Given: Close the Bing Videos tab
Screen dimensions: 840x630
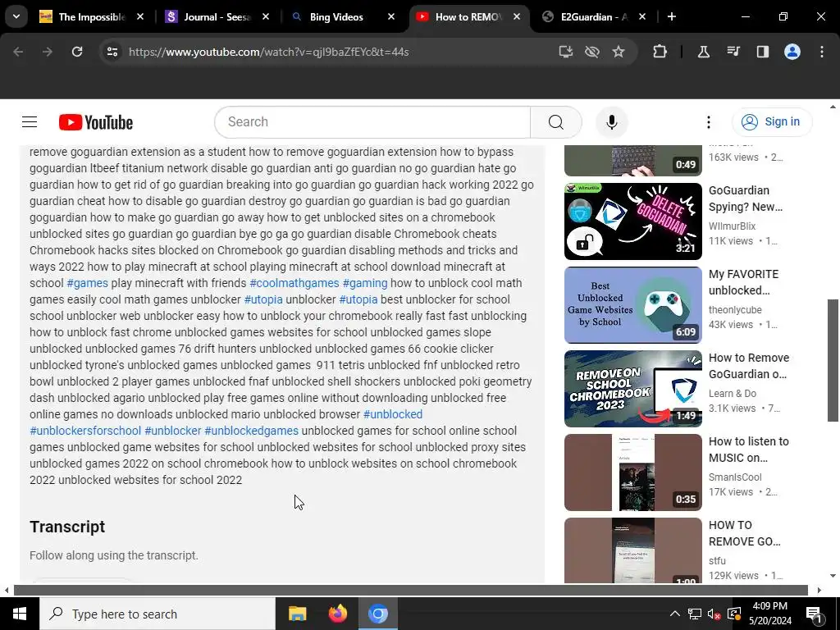Looking at the screenshot, I should (391, 16).
